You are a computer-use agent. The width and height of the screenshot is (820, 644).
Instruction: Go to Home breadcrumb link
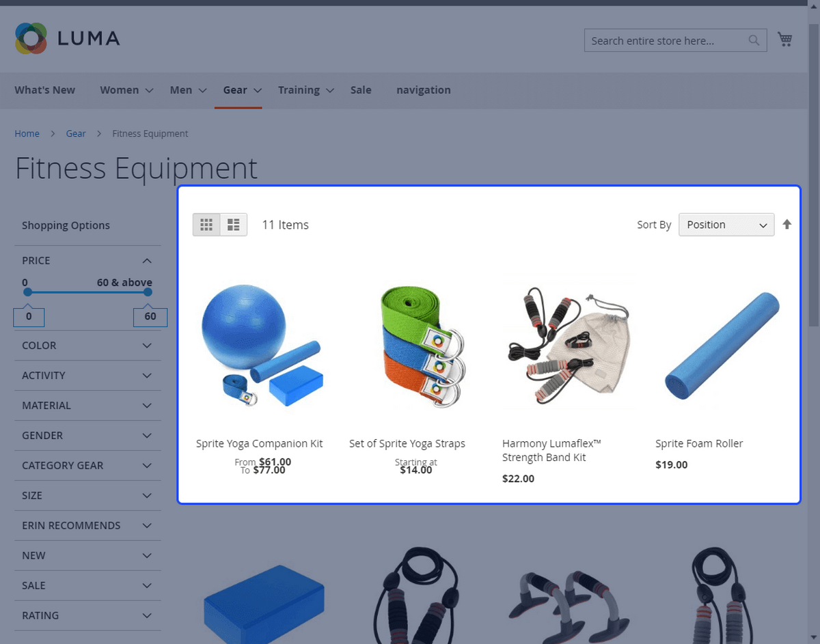[x=27, y=134]
